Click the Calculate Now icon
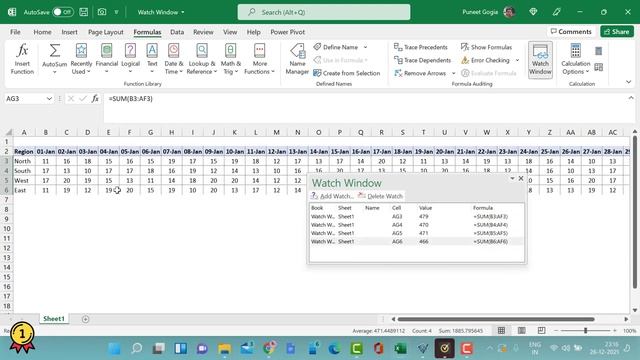Image resolution: width=640 pixels, height=360 pixels. [x=598, y=51]
